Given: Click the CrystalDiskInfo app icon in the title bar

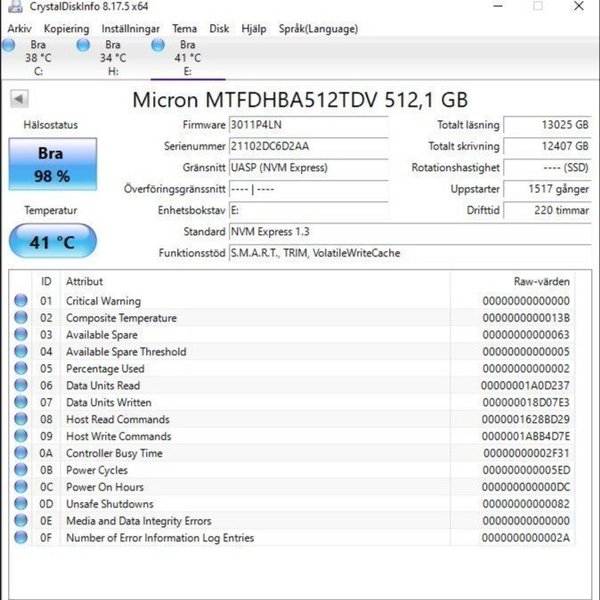Looking at the screenshot, I should (15, 7).
